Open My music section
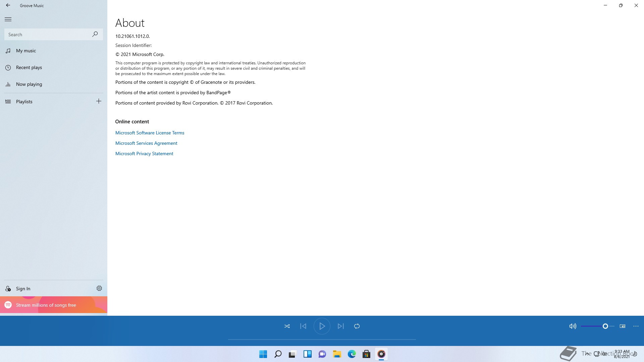The height and width of the screenshot is (362, 644). (x=54, y=51)
